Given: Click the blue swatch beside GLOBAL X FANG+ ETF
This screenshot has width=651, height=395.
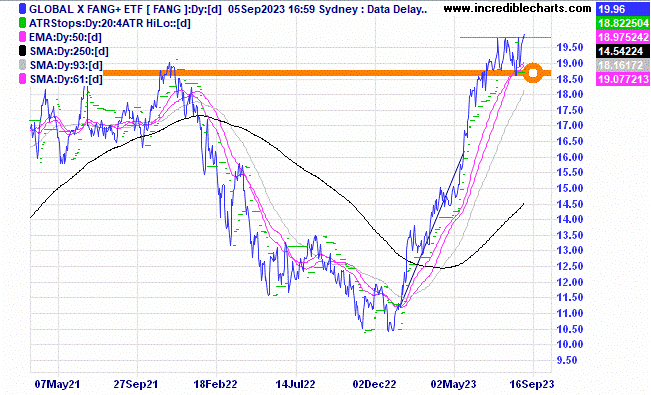Looking at the screenshot, I should pos(22,9).
